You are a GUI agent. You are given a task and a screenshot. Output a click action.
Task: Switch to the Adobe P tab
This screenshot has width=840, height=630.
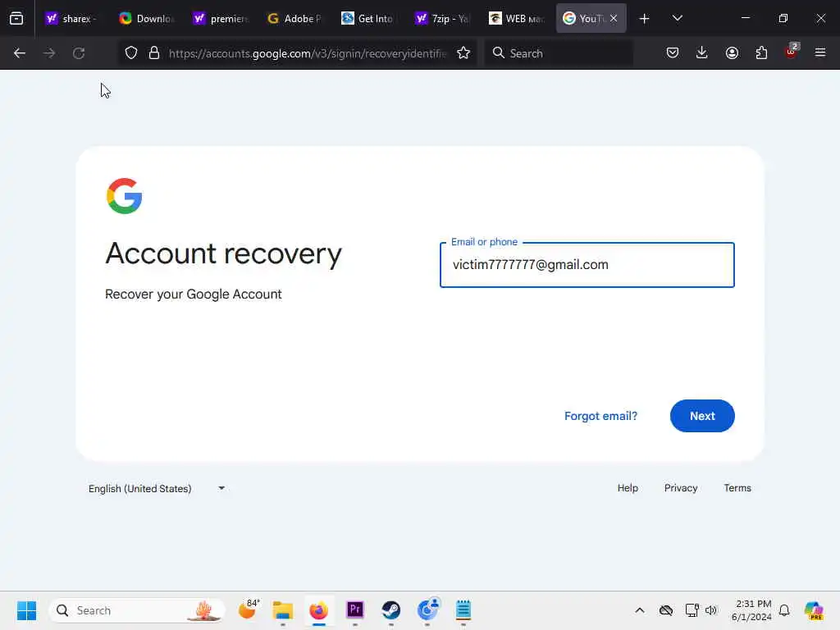point(294,19)
